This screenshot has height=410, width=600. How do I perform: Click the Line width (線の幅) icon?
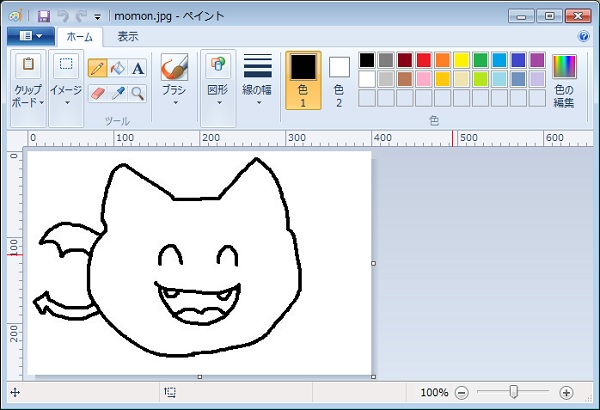coord(258,66)
